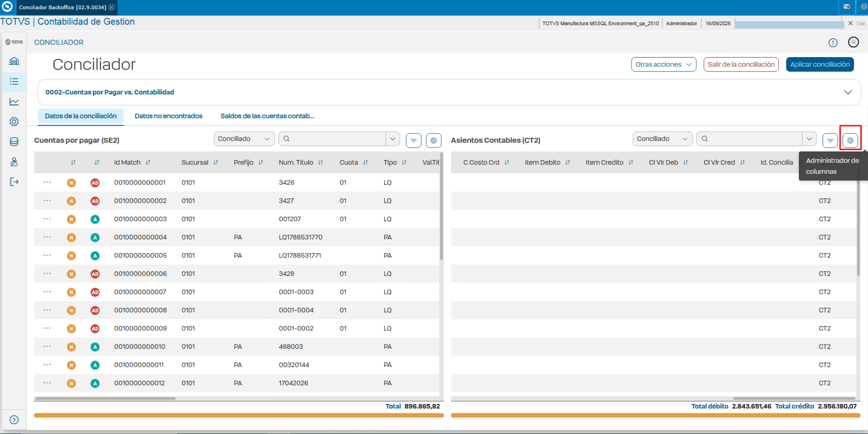Open Conciliado dropdown for Cuentas por pagar
This screenshot has height=434, width=868.
244,139
